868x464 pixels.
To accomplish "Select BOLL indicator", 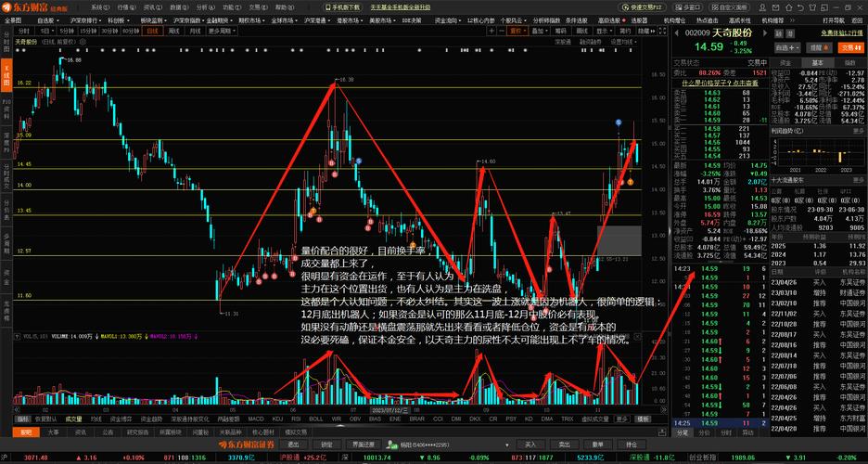I will click(315, 419).
